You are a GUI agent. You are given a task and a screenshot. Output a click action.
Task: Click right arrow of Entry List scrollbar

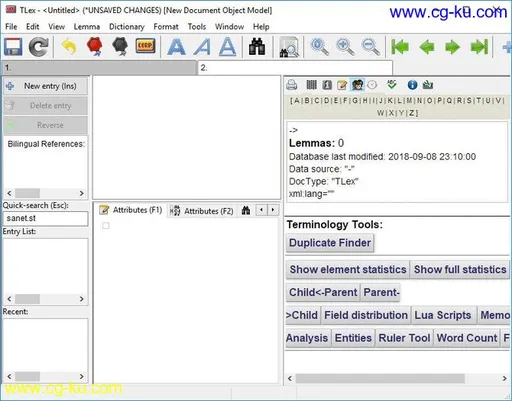[81, 299]
